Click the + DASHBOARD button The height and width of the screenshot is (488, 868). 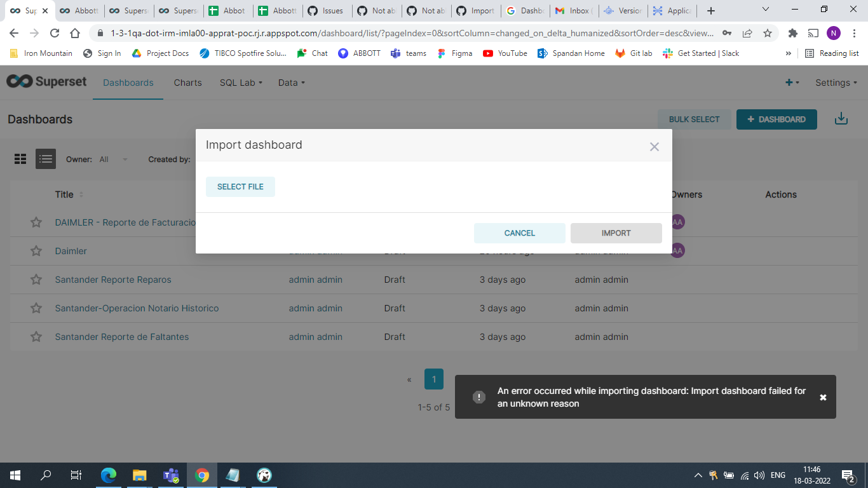tap(776, 119)
